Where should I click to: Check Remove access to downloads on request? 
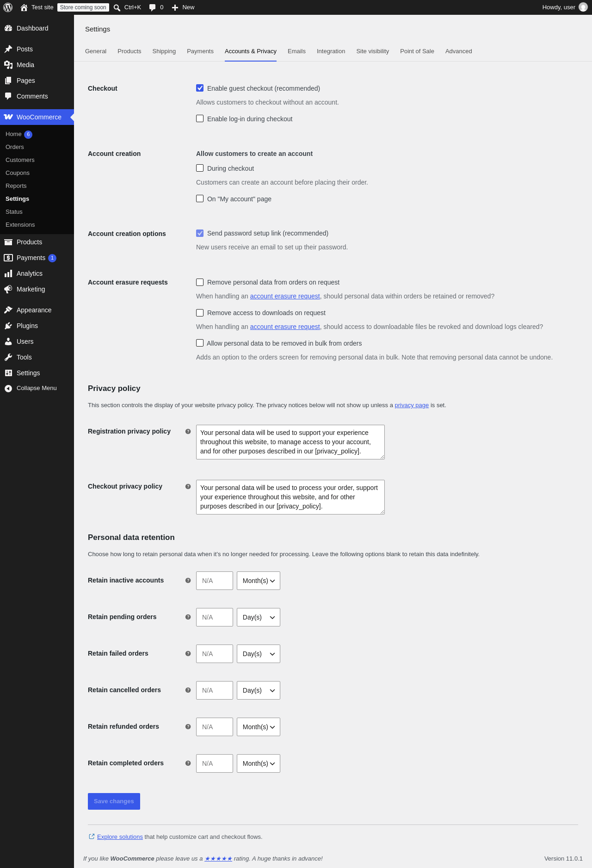200,313
